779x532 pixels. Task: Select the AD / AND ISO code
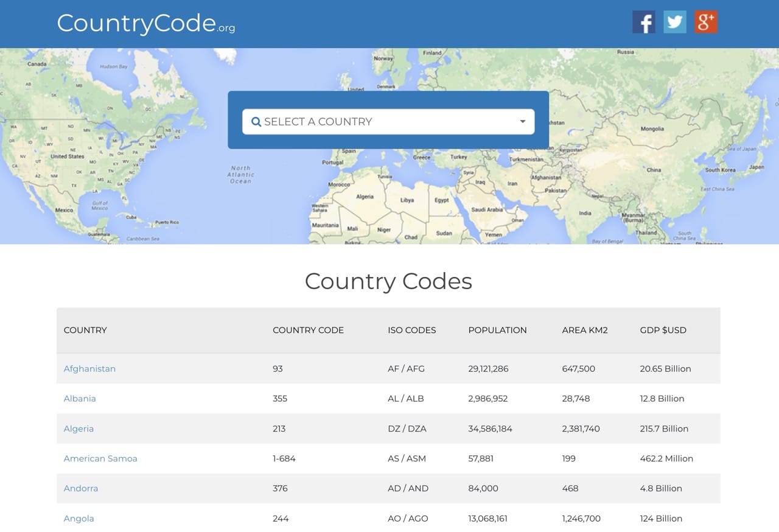tap(408, 488)
